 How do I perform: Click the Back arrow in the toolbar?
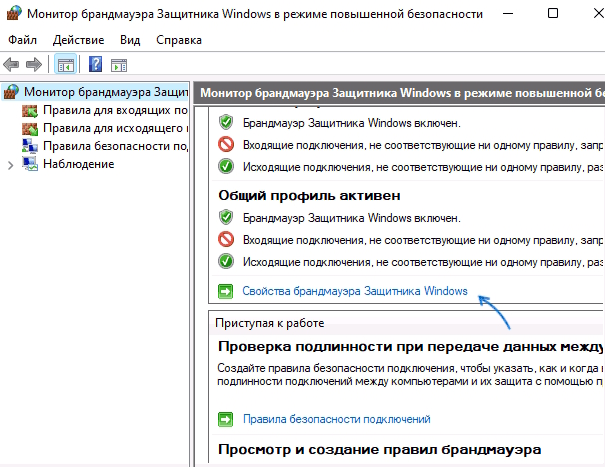(x=11, y=64)
